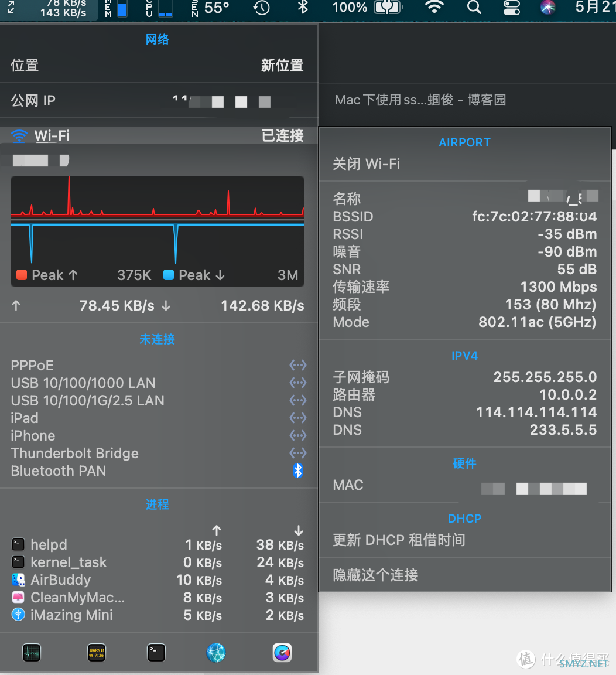Viewport: 616px width, 675px height.
Task: Open Console app icon in footer
Action: pyautogui.click(x=96, y=653)
